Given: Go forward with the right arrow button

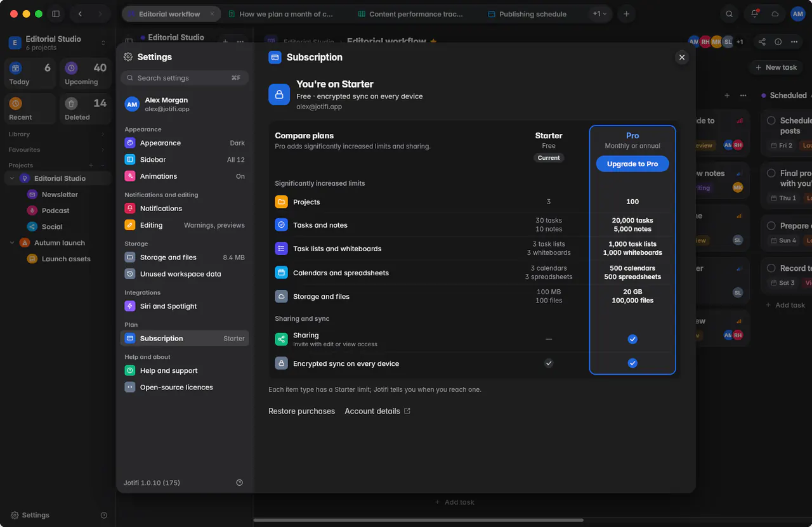Looking at the screenshot, I should click(x=100, y=14).
